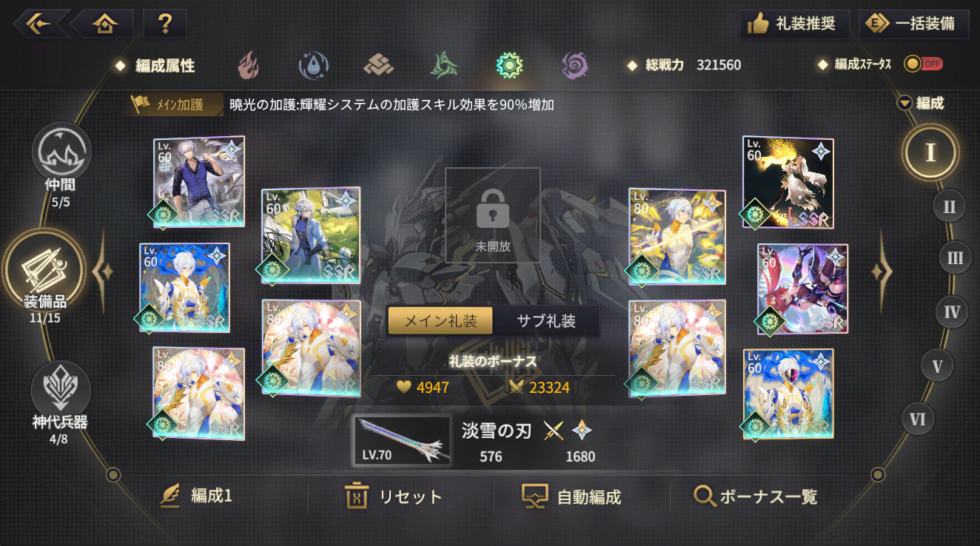Toggle the 編成ステータス switch
Viewport: 980px width, 546px height.
pos(923,64)
